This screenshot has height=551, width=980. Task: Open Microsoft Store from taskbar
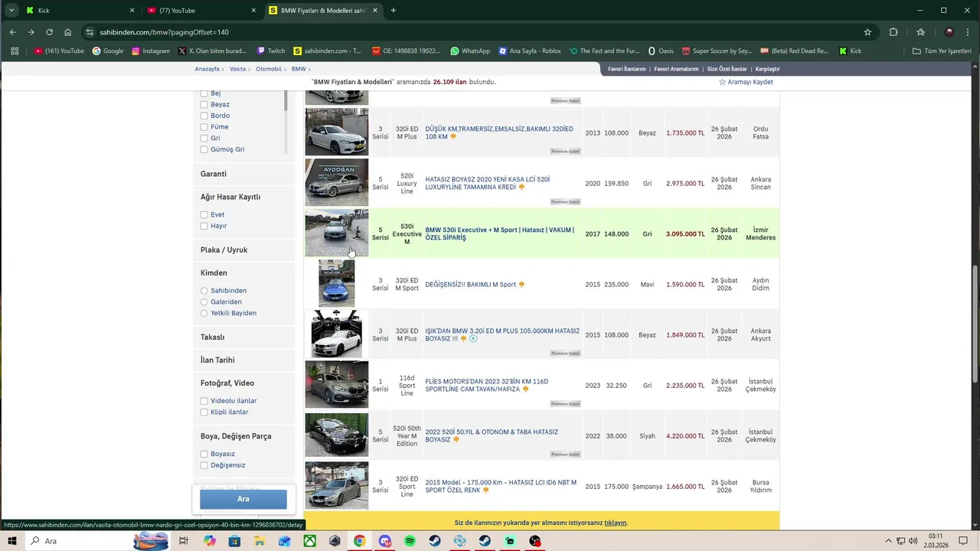coord(234,541)
